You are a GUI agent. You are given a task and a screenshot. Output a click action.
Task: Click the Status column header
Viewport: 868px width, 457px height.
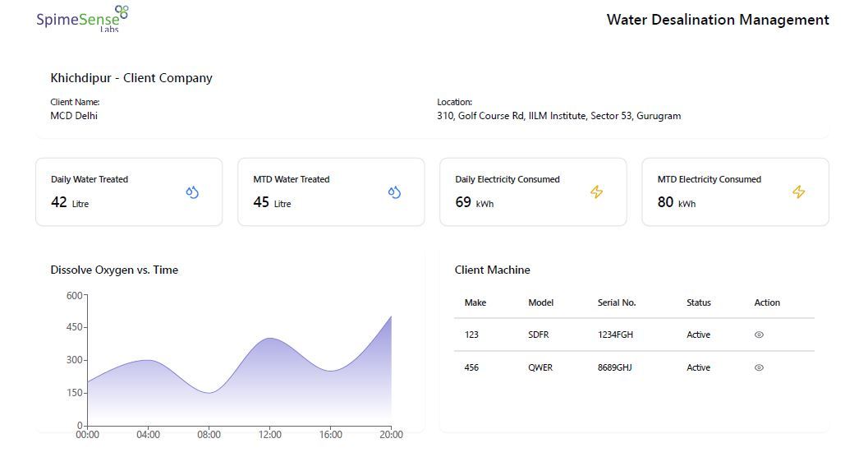click(698, 302)
